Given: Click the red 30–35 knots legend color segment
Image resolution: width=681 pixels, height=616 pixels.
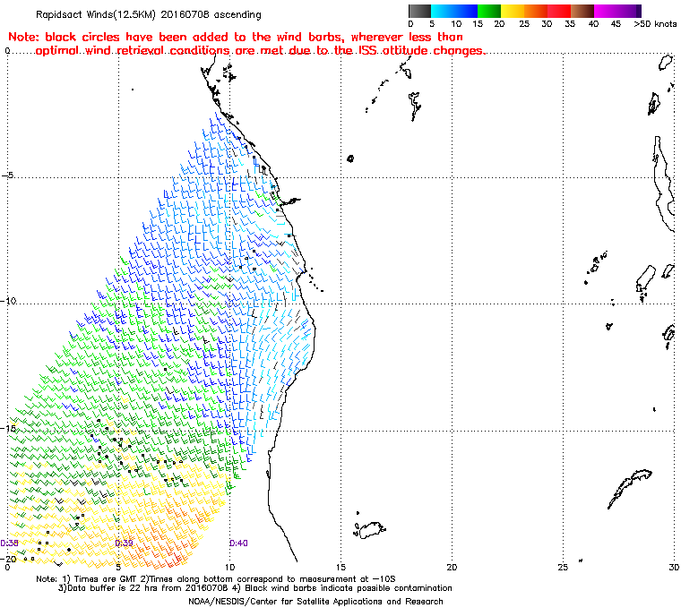Looking at the screenshot, I should (x=559, y=11).
